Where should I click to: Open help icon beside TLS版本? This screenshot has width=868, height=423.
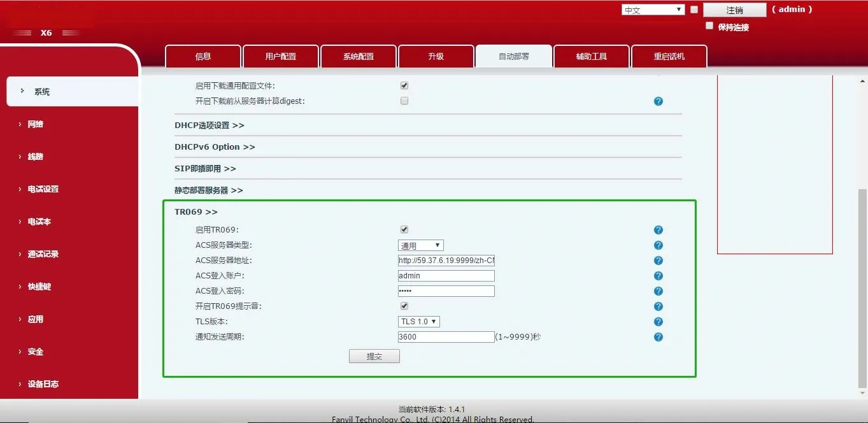[x=658, y=322]
